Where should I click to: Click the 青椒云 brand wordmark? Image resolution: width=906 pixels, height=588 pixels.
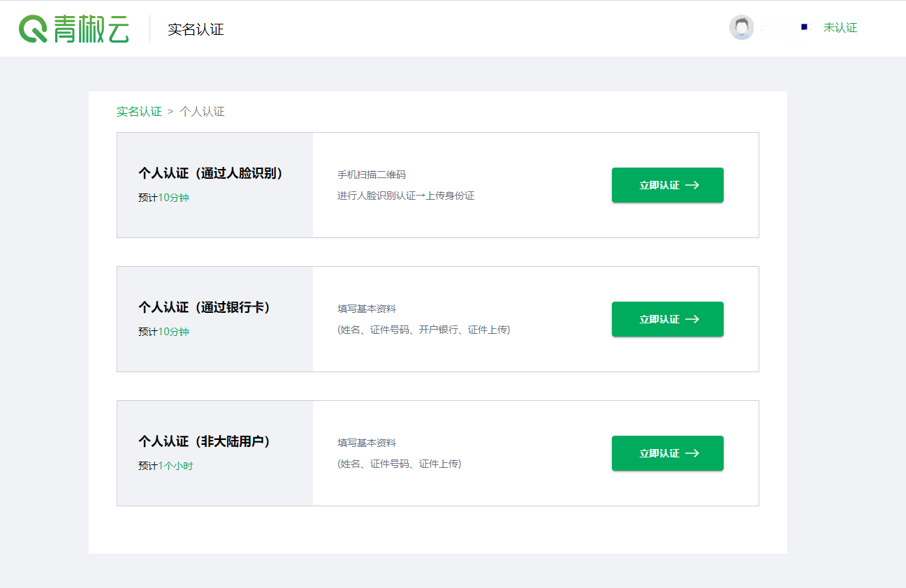tap(89, 28)
